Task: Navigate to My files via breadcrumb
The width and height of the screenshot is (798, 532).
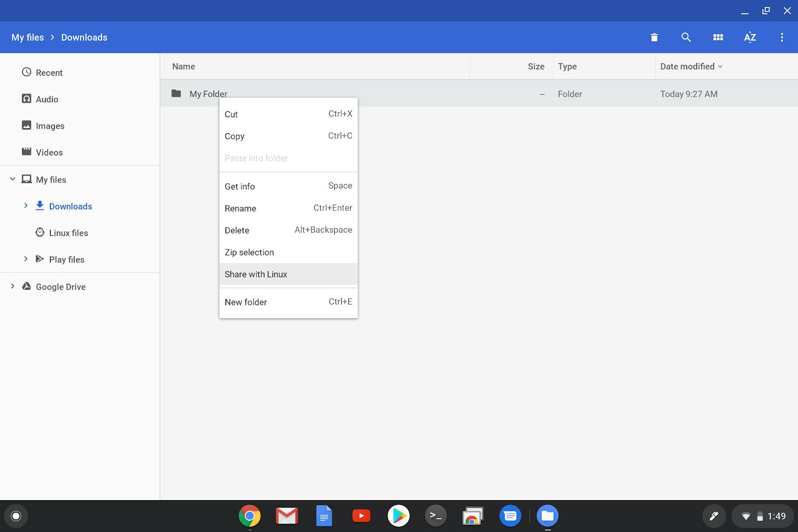Action: (x=27, y=37)
